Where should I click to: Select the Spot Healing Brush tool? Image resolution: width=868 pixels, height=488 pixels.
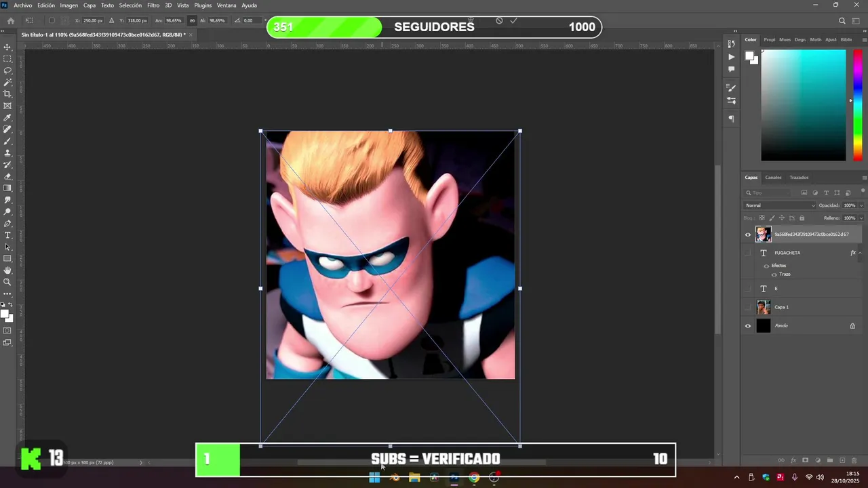click(7, 129)
